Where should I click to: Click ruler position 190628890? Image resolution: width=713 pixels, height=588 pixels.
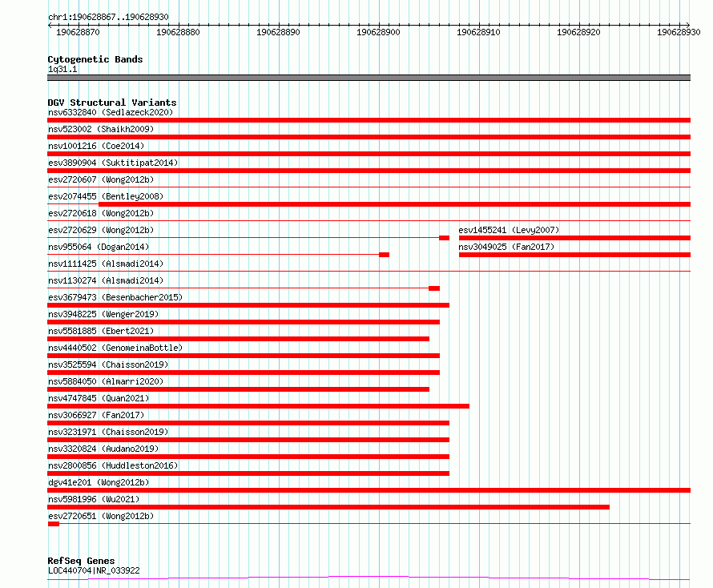(278, 32)
